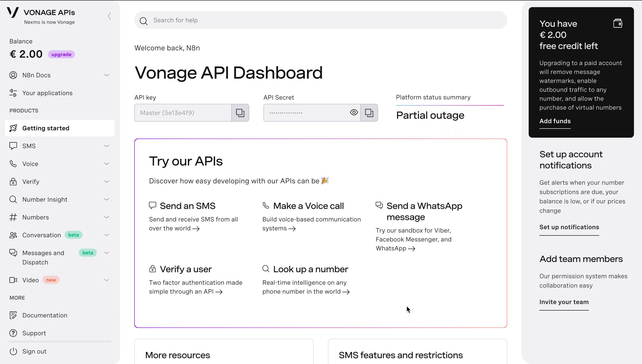Click the Sign out power icon

click(13, 351)
